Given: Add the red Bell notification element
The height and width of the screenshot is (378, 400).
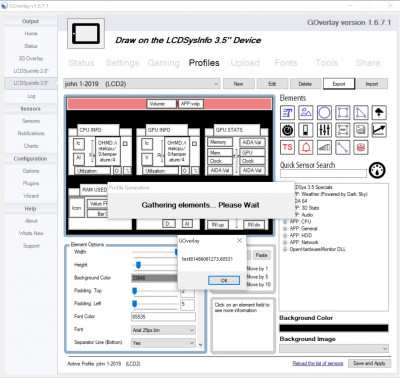Looking at the screenshot, I should [x=306, y=147].
